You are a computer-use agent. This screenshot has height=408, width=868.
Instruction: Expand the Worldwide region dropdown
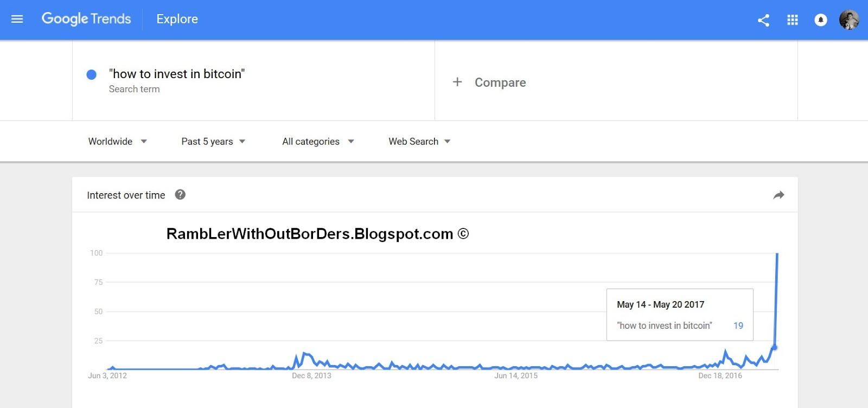click(118, 142)
